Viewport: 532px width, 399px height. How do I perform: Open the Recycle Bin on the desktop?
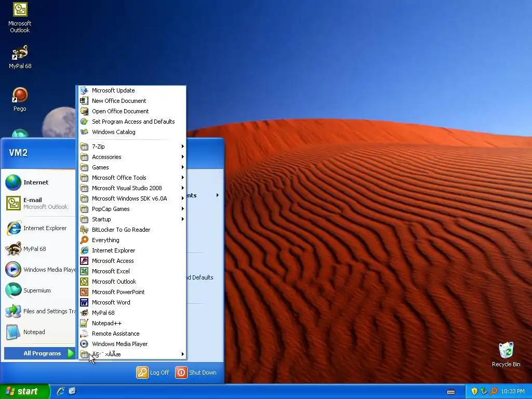[506, 354]
